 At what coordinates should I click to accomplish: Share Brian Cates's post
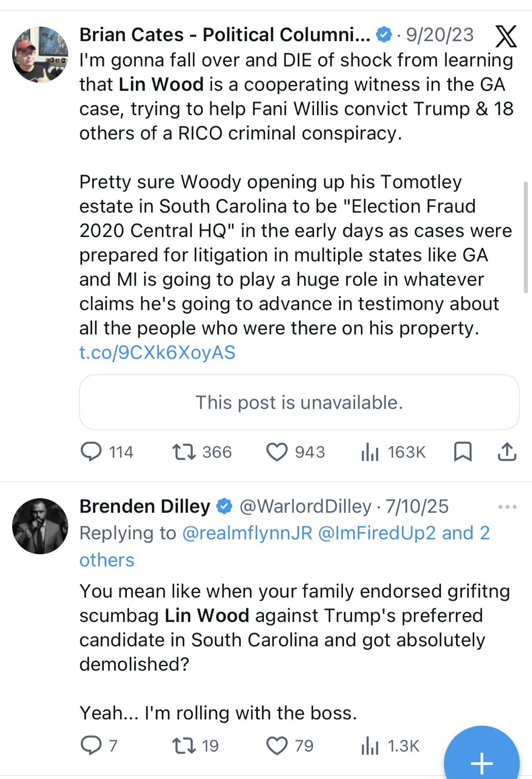click(x=507, y=451)
